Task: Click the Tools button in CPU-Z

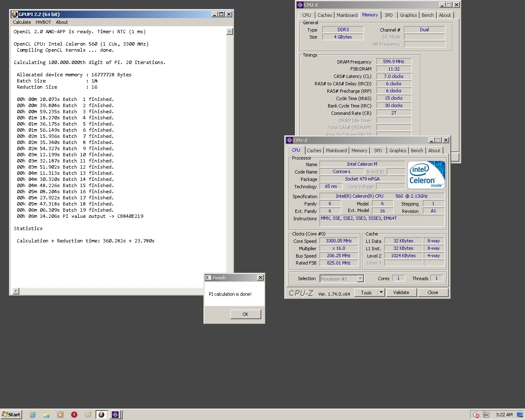Action: click(x=367, y=292)
